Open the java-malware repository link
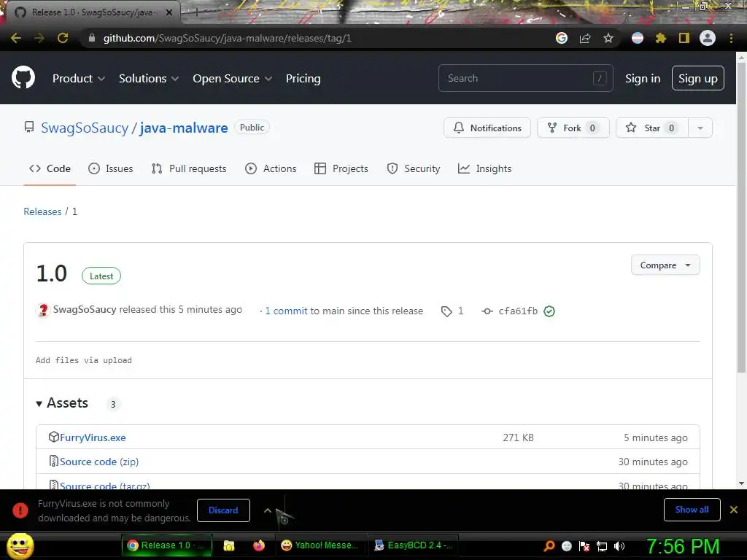Image resolution: width=747 pixels, height=560 pixels. coord(183,128)
